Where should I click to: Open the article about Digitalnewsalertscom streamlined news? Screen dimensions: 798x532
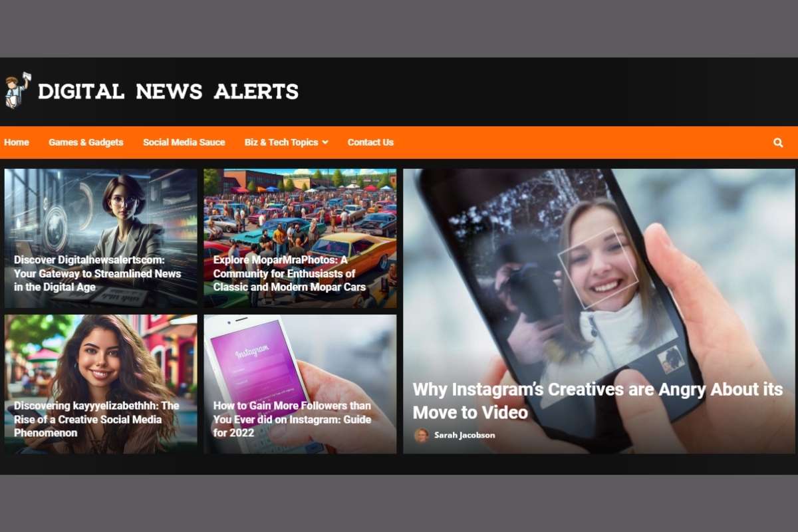(x=97, y=274)
